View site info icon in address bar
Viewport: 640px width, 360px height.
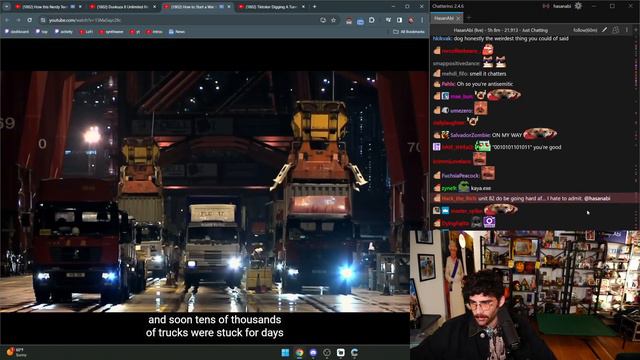pyautogui.click(x=43, y=20)
